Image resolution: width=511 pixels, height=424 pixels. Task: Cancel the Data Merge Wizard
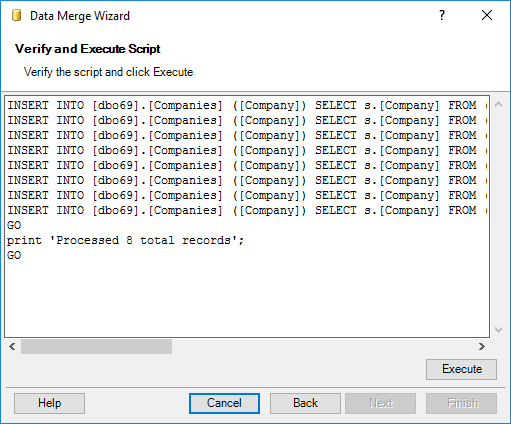point(224,403)
